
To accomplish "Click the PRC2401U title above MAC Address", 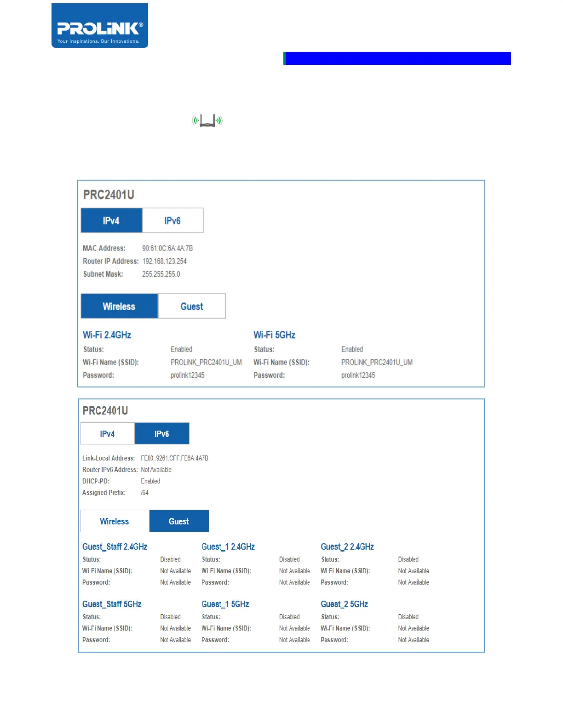I will click(109, 195).
